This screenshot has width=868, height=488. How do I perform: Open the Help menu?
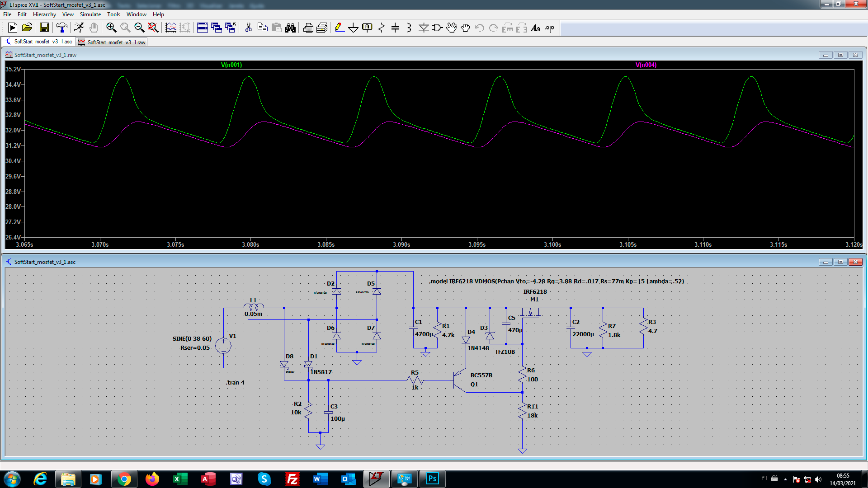click(158, 14)
